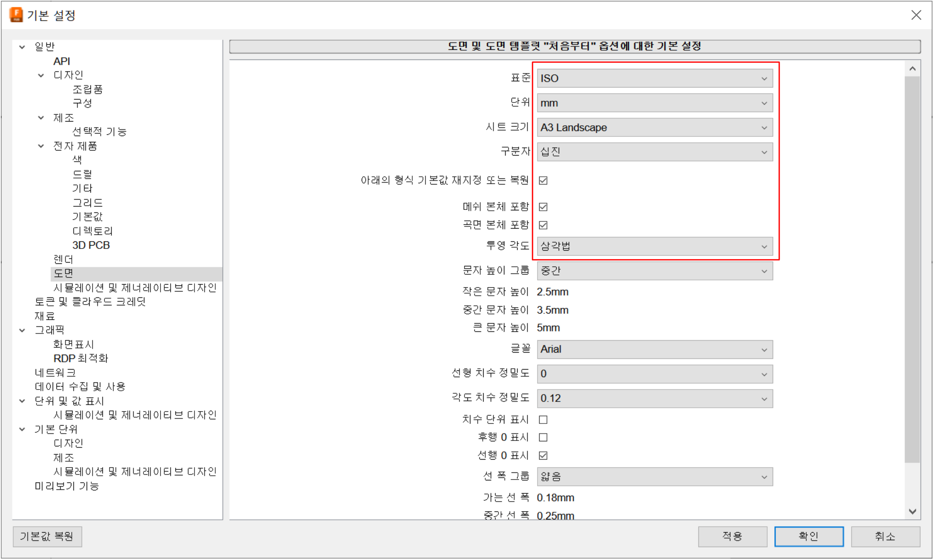Click the Fusion app icon in title bar
The image size is (934, 560).
coord(16,15)
